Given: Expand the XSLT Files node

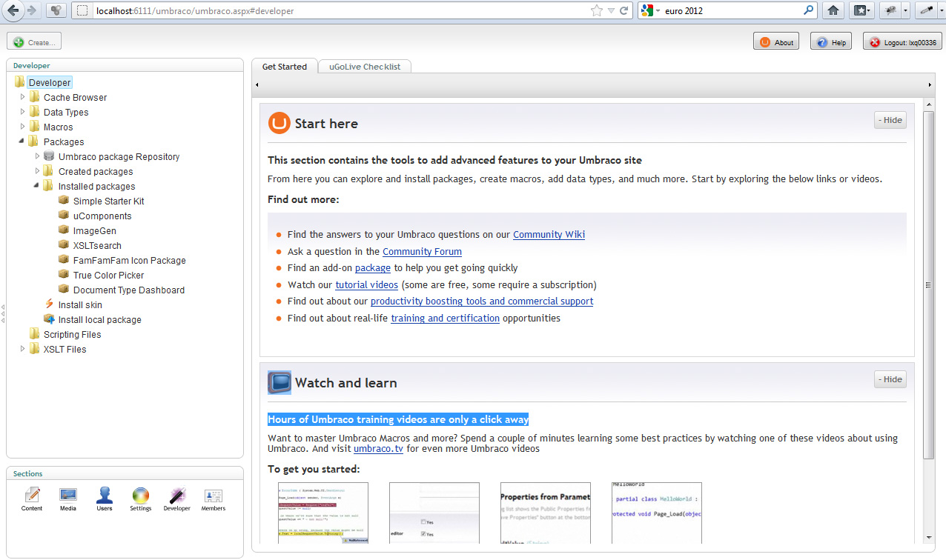Looking at the screenshot, I should tap(22, 349).
